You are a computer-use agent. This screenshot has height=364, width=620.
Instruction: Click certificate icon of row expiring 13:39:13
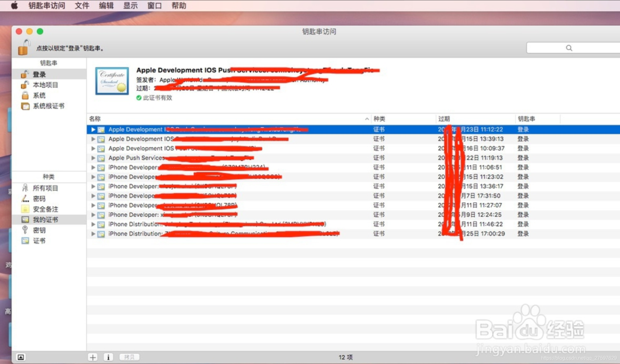pos(101,139)
